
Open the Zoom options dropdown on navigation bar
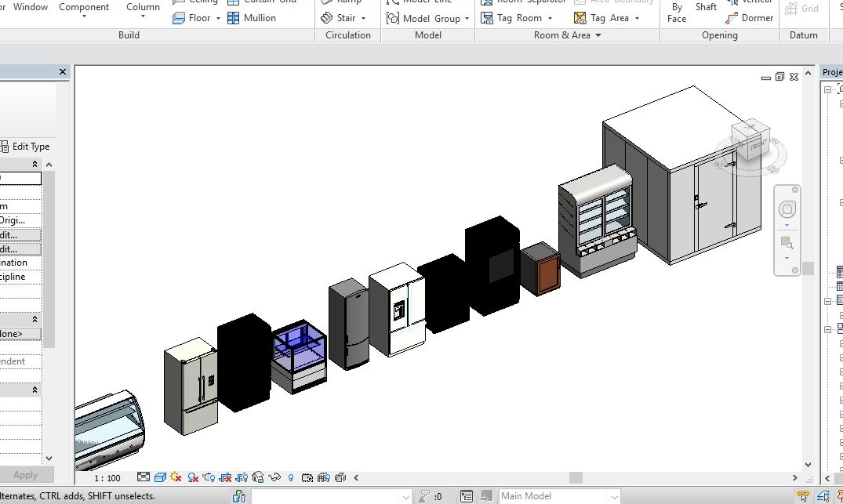[x=787, y=259]
